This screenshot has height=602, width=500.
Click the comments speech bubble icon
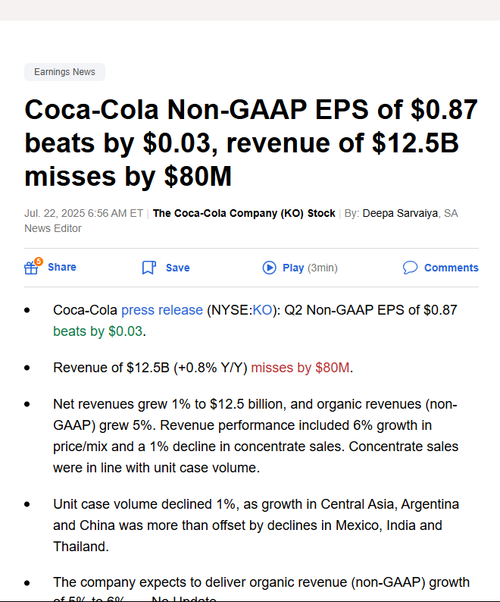(x=410, y=268)
